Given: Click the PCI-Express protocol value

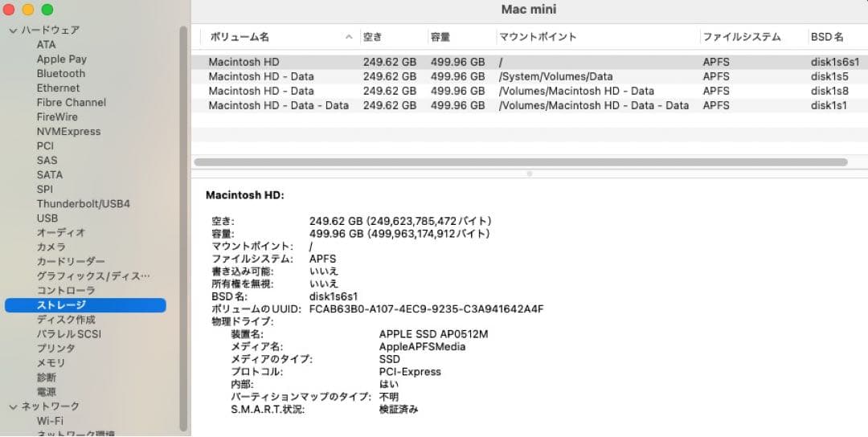Looking at the screenshot, I should click(410, 372).
